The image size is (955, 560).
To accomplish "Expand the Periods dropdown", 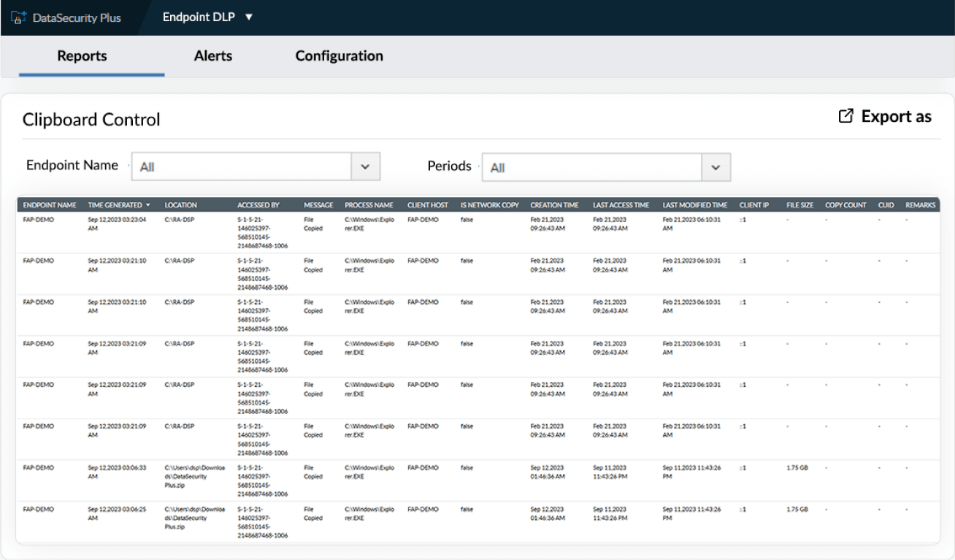I will pyautogui.click(x=715, y=166).
